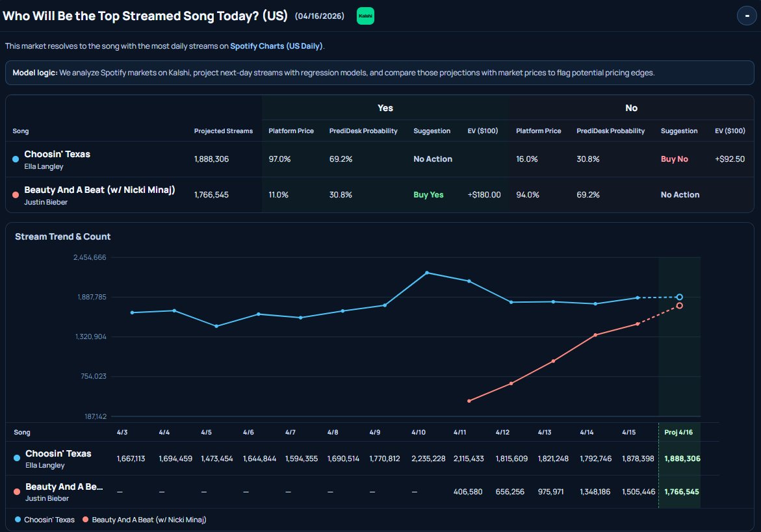Collapse the market panel with minus button

point(747,16)
